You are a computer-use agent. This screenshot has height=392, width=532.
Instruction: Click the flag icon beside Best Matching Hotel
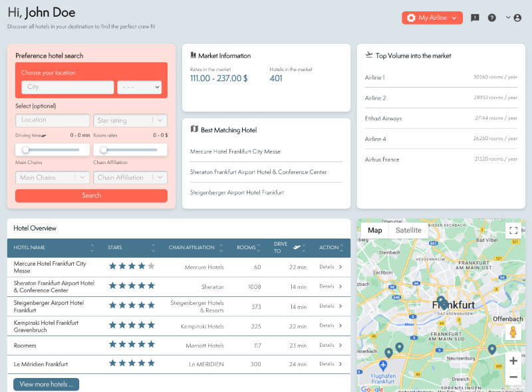(193, 129)
